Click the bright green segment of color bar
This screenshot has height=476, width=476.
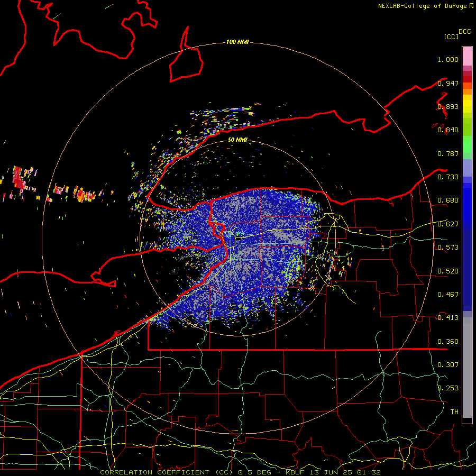click(x=467, y=144)
